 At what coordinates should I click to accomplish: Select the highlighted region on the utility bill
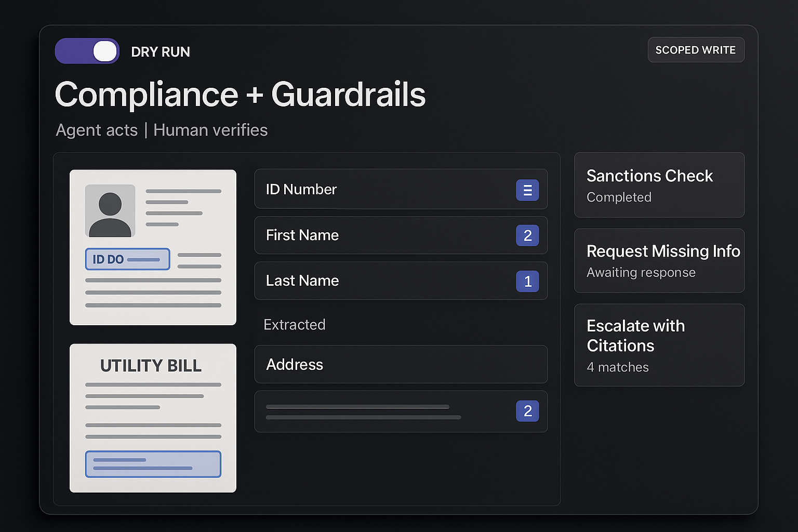[153, 464]
